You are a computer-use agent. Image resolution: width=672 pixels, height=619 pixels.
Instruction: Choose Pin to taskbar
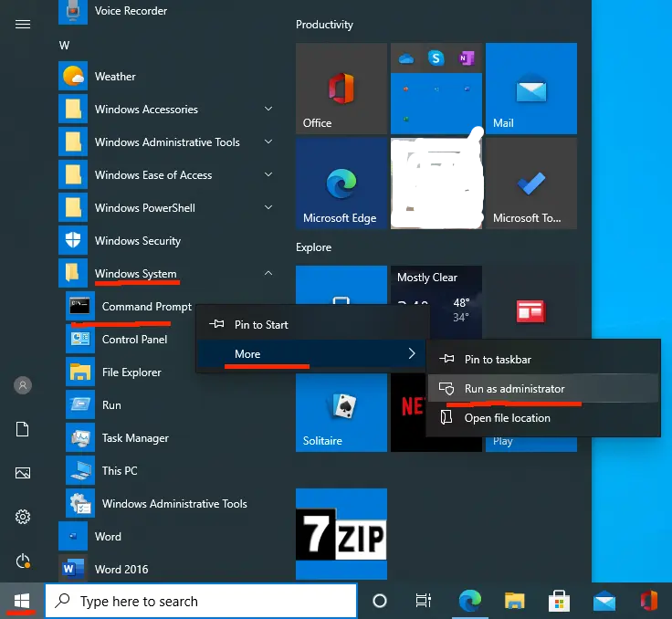[x=543, y=359]
